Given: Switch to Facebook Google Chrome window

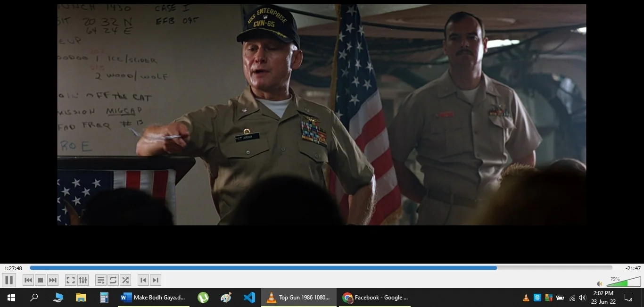Looking at the screenshot, I should [x=375, y=298].
